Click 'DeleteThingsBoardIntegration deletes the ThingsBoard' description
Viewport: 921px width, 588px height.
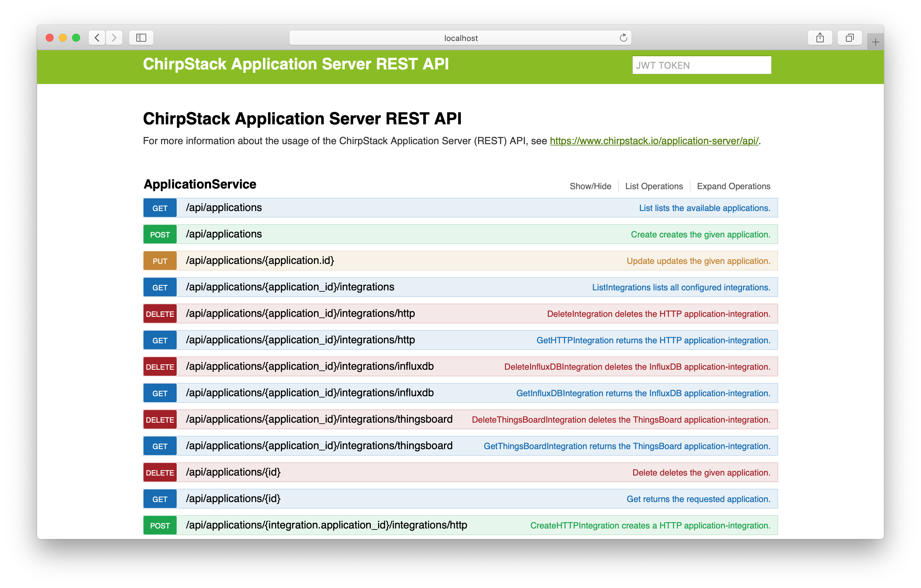click(x=621, y=419)
